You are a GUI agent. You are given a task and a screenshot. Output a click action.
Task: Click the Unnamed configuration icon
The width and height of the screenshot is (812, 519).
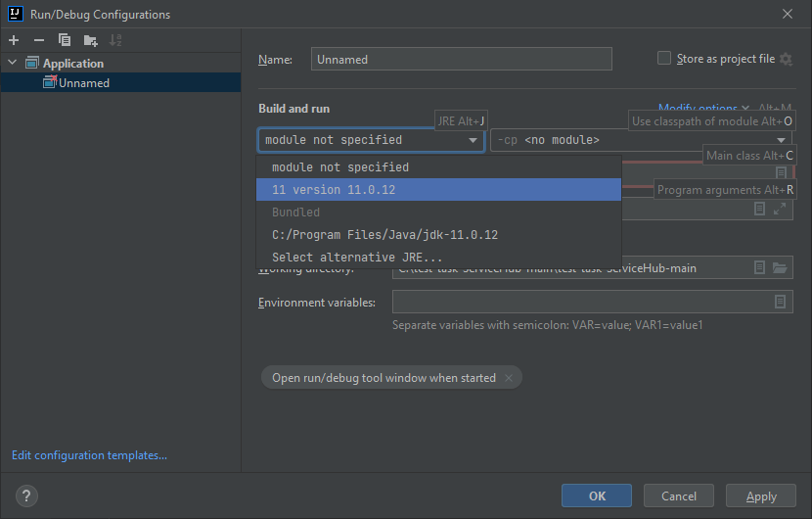[50, 82]
